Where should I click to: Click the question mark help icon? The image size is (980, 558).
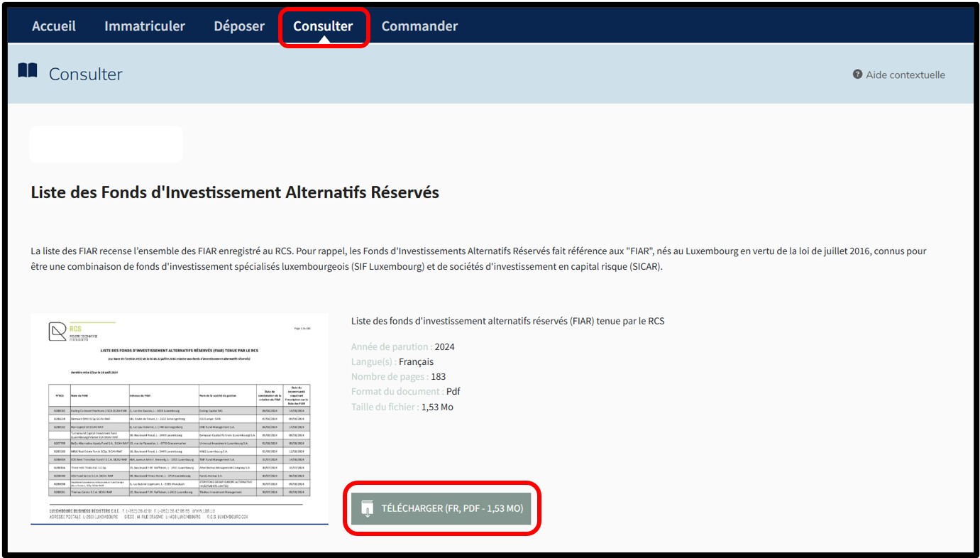click(857, 75)
